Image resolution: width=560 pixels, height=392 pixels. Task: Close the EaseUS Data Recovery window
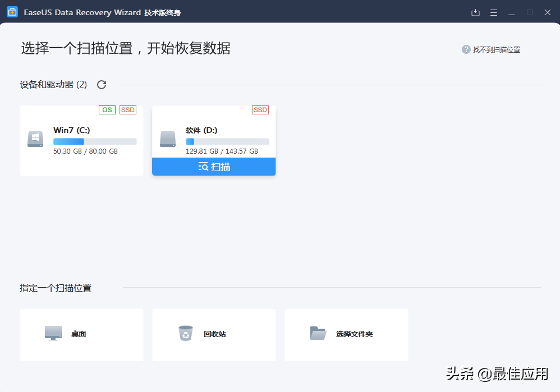point(548,12)
